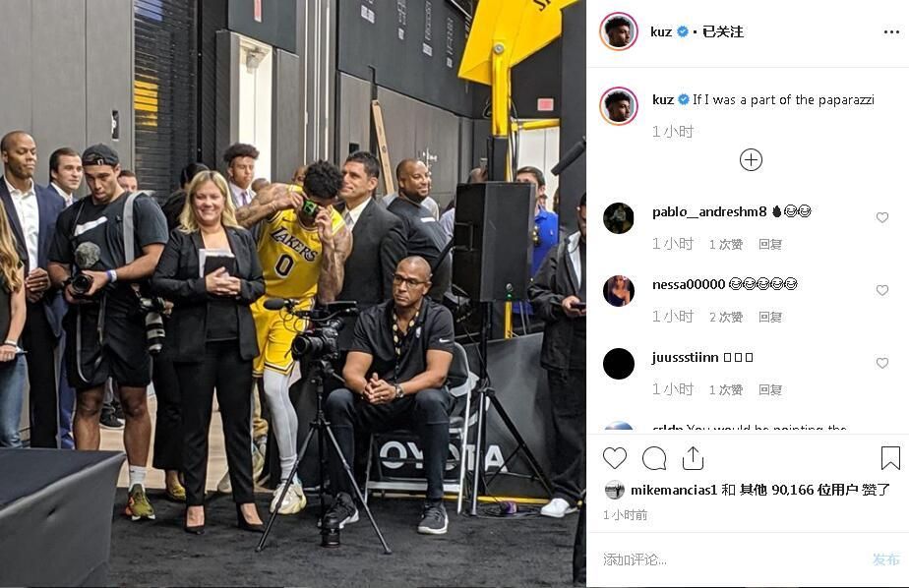Reply to nessa00000's comment

tap(770, 317)
